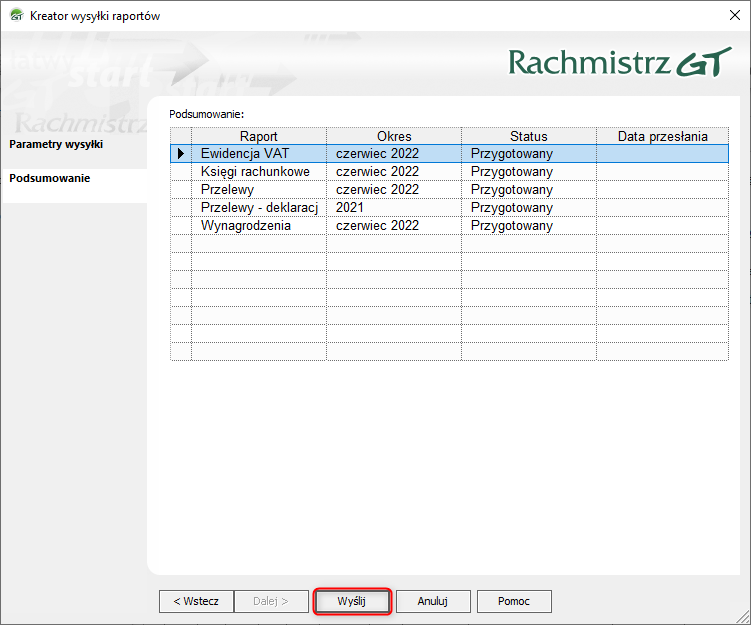The height and width of the screenshot is (625, 751).
Task: Click the 2021 period cell
Action: [394, 207]
